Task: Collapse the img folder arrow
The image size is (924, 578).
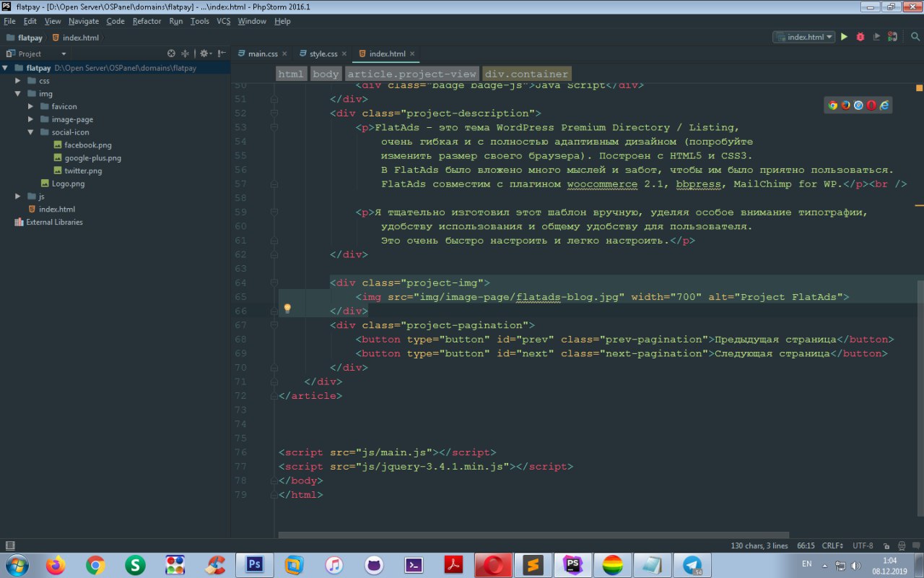Action: [18, 94]
